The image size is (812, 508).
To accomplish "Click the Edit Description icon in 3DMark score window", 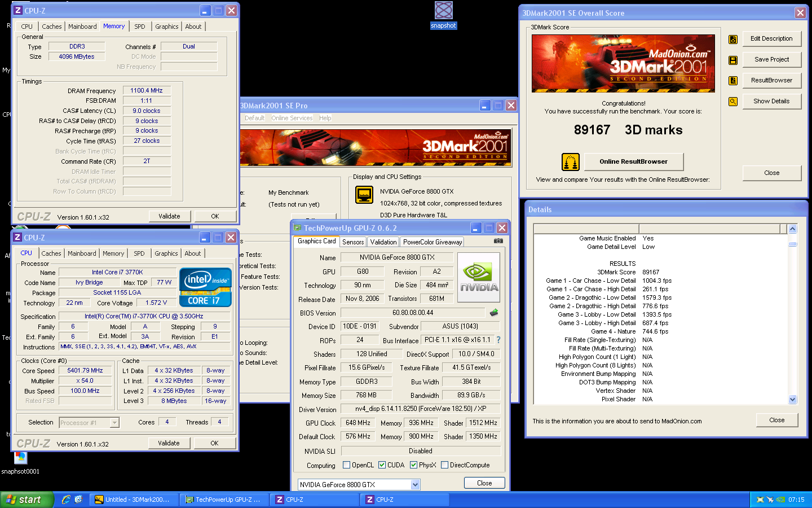I will [x=733, y=40].
